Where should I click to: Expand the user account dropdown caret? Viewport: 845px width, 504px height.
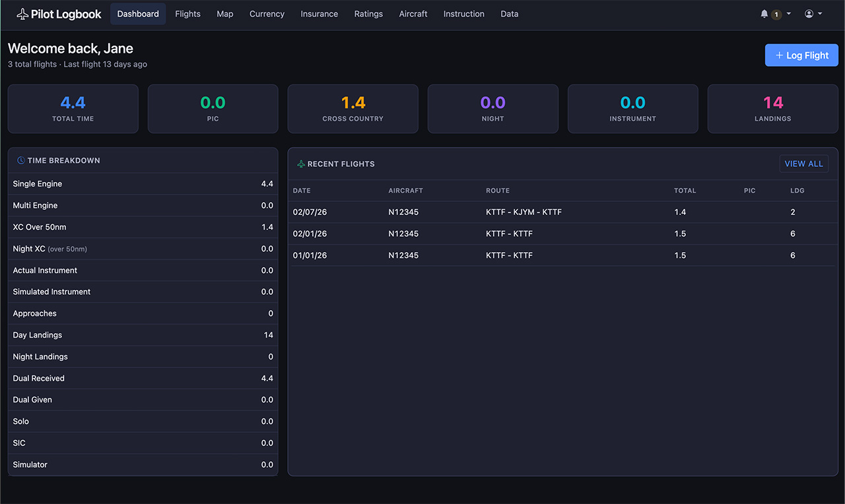coord(820,14)
